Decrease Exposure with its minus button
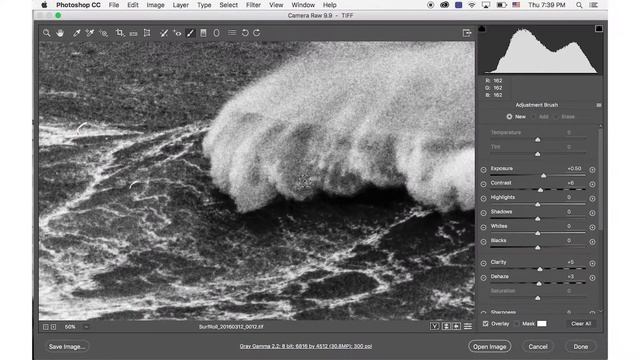 point(483,169)
